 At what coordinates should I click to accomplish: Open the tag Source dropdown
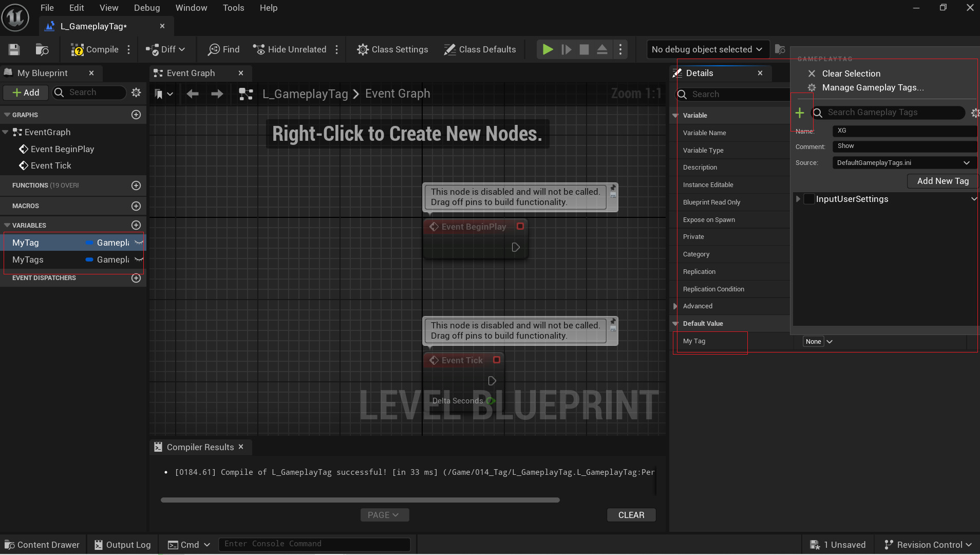904,163
